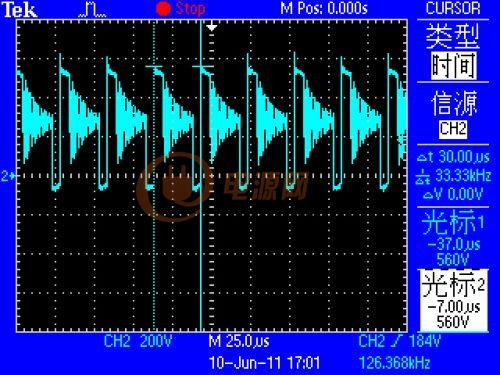Click the red Stop acquisition indicator
Viewport: 500px width, 375px height.
pos(180,9)
